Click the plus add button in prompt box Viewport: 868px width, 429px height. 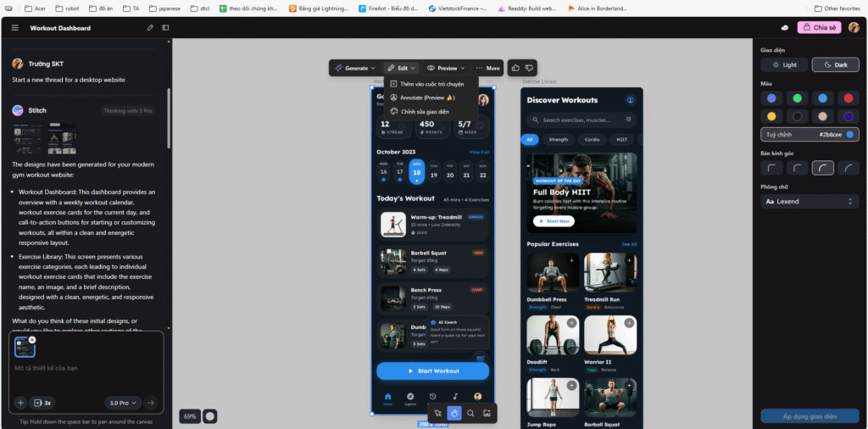[x=21, y=403]
